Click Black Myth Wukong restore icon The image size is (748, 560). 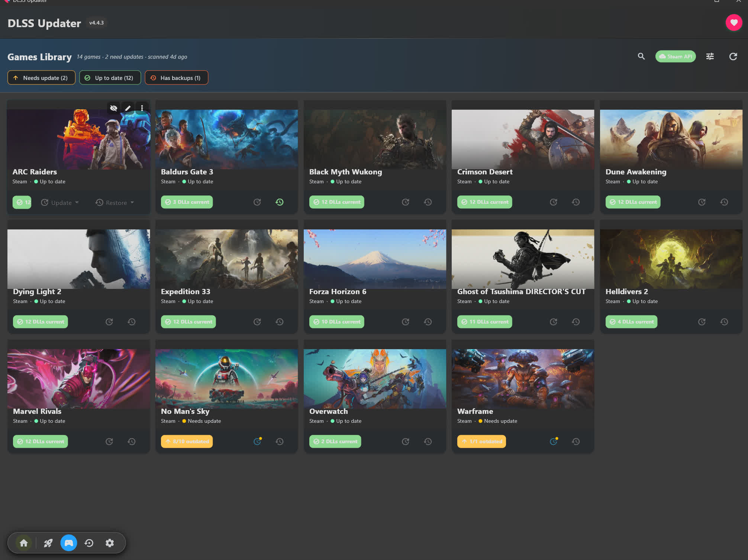[428, 202]
